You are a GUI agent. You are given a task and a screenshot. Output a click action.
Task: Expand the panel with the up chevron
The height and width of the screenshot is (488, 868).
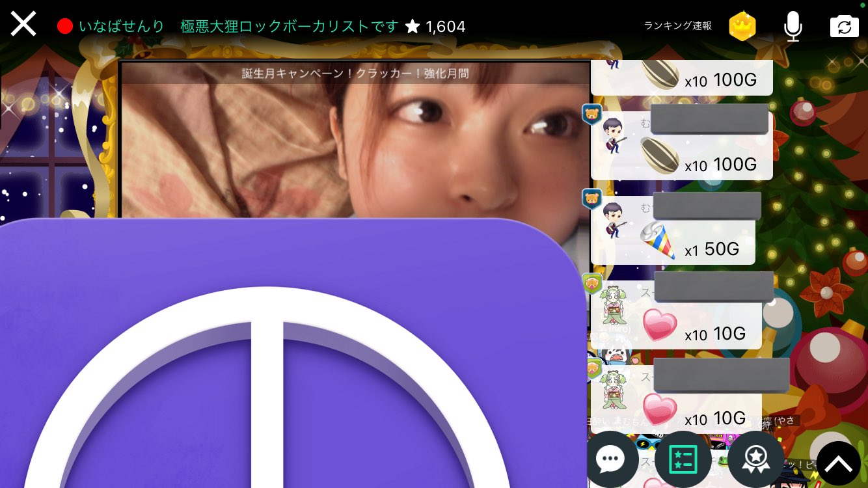point(839,463)
